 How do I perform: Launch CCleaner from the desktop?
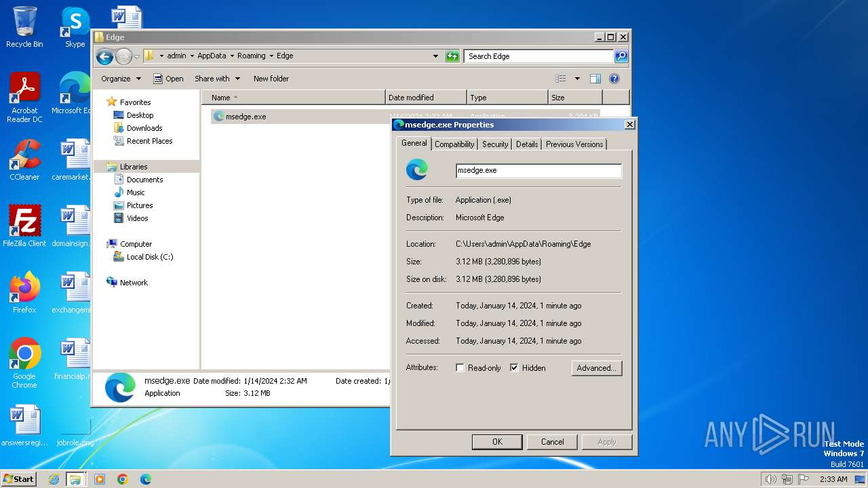click(24, 161)
